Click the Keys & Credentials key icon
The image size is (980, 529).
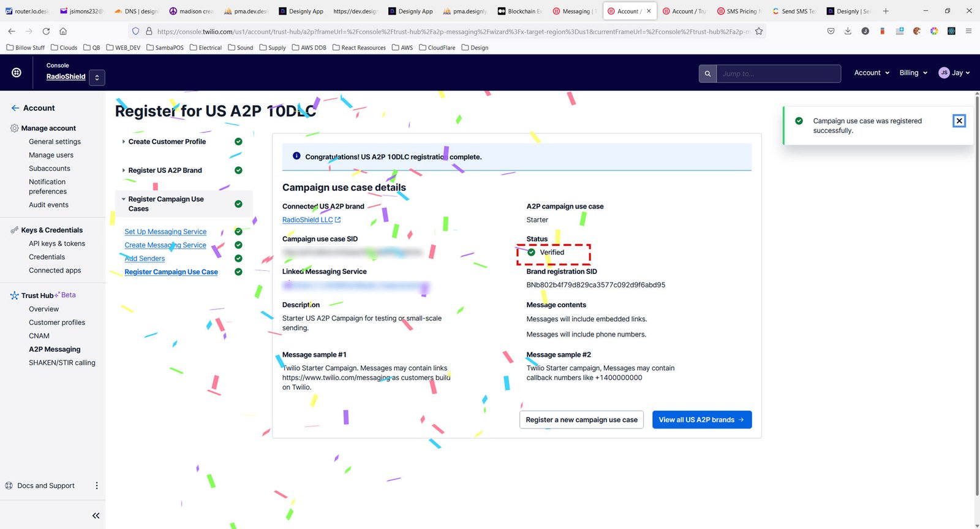15,230
